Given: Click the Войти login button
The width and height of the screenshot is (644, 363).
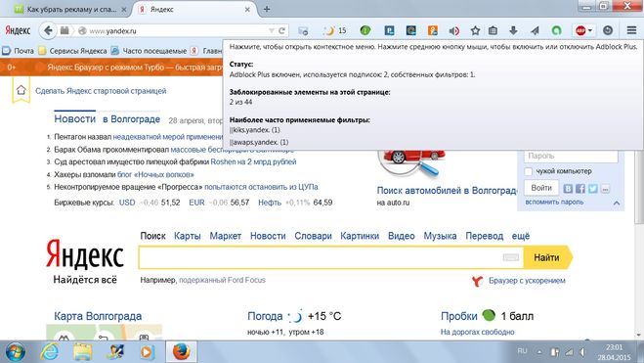Looking at the screenshot, I should point(541,188).
